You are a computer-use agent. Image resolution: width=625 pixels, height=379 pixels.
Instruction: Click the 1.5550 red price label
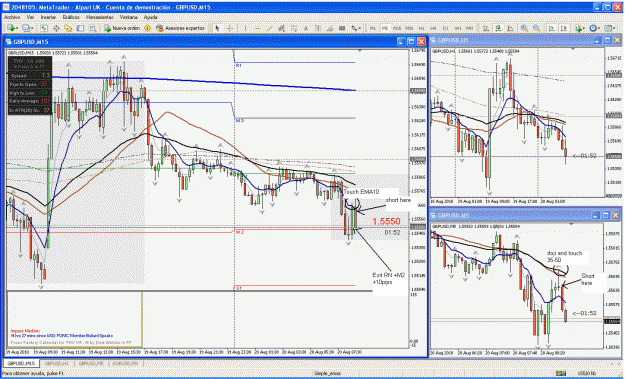point(386,221)
